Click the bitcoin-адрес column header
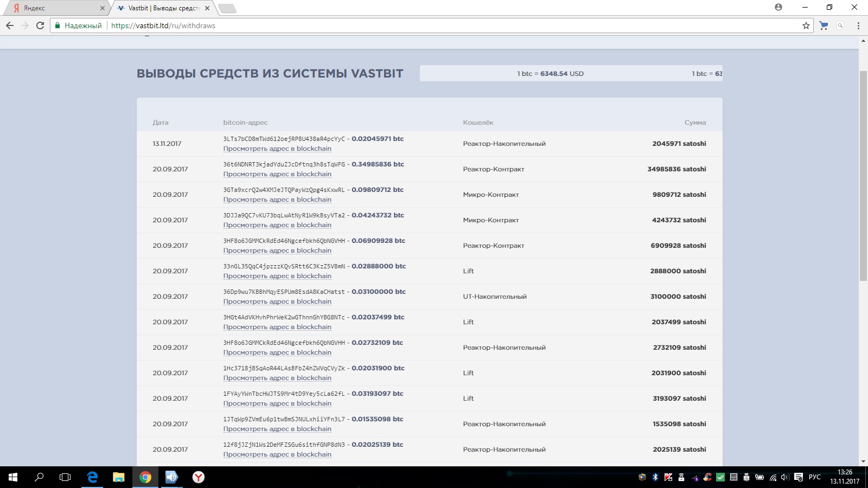The width and height of the screenshot is (868, 488). tap(245, 123)
